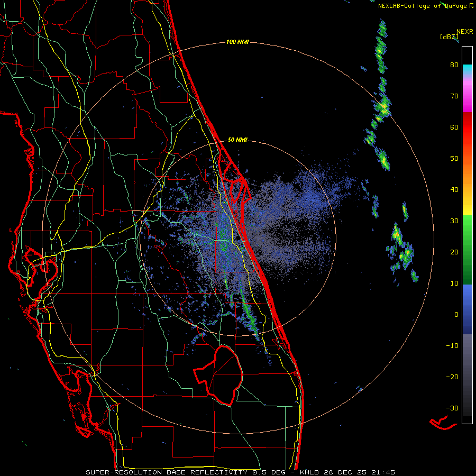Click the 20 value on dBZ scale

click(x=454, y=252)
